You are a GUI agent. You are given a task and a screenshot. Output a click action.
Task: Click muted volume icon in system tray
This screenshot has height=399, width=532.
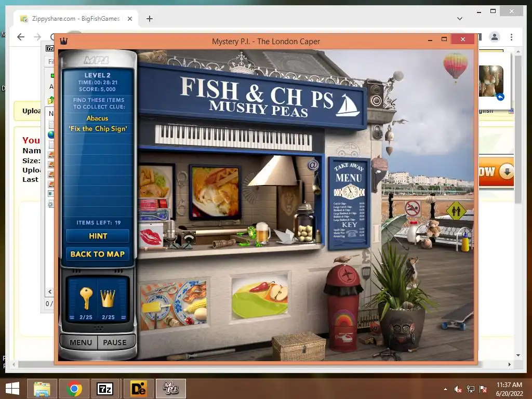(458, 389)
